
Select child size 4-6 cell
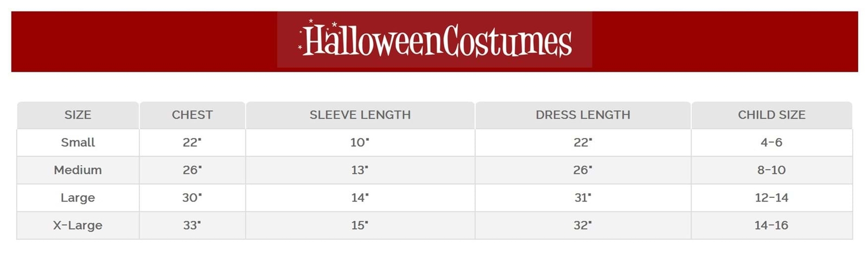coord(771,142)
